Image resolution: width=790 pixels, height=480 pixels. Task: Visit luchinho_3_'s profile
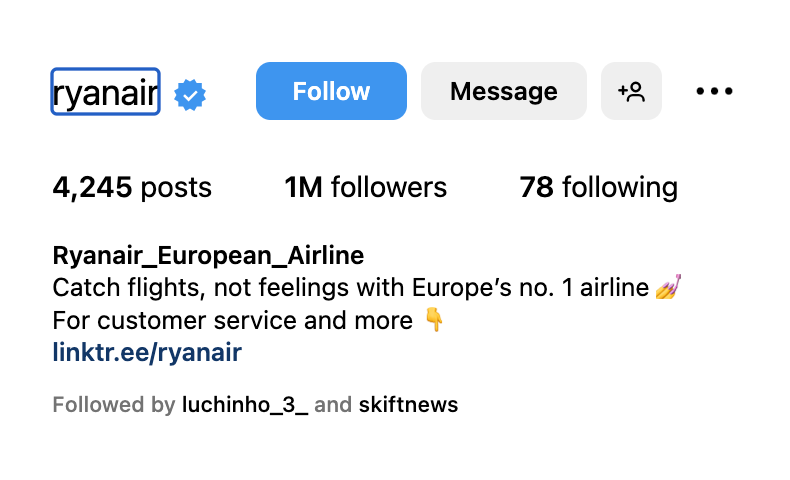pyautogui.click(x=245, y=405)
